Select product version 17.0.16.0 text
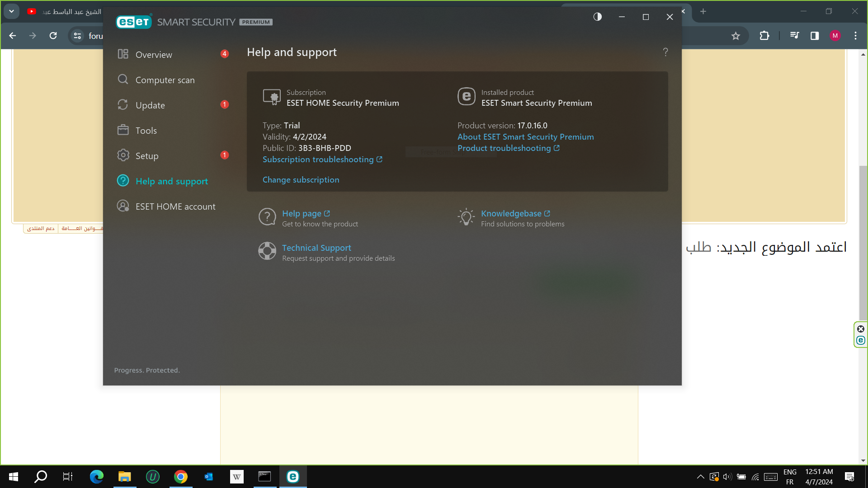Image resolution: width=868 pixels, height=488 pixels. (532, 126)
